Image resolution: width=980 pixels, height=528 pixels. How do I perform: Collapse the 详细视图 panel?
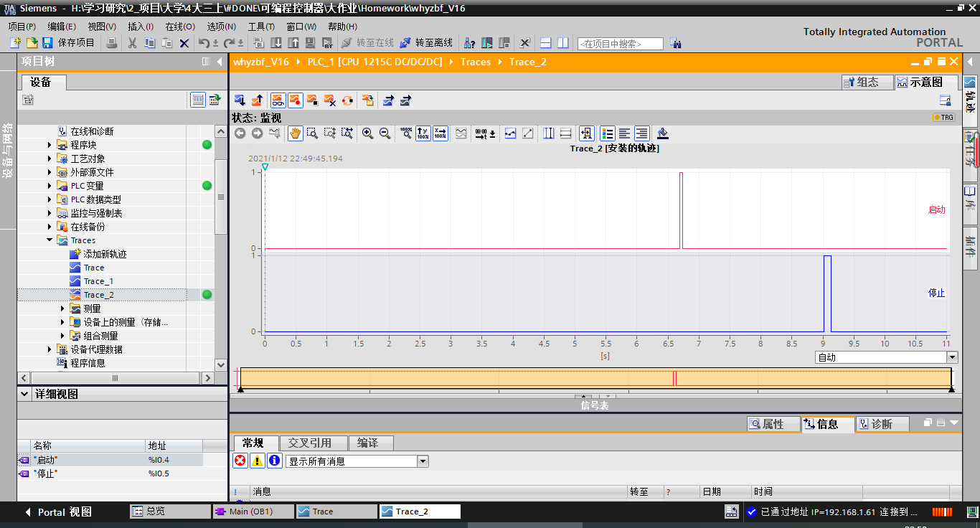tap(24, 394)
